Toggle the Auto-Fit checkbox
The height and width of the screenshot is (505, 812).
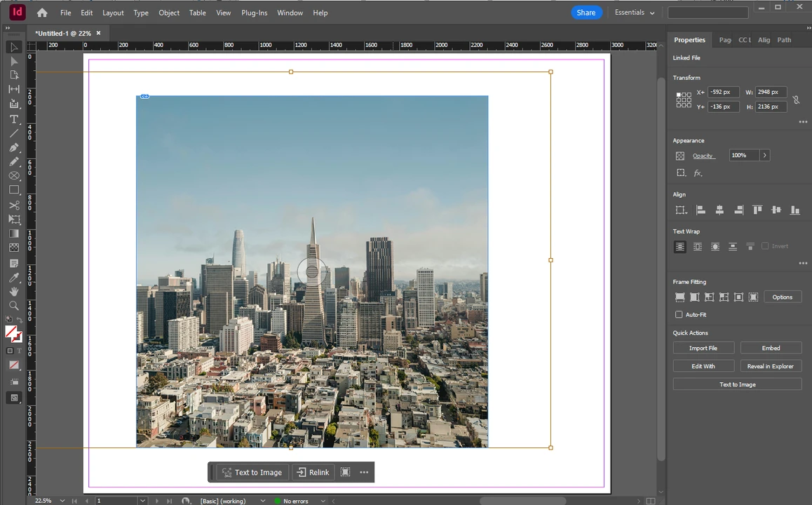(679, 314)
